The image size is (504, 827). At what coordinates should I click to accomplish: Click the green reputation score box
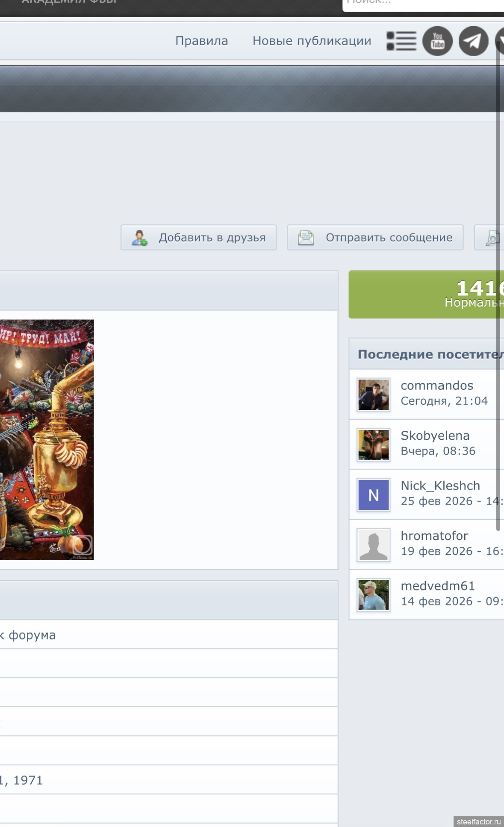(x=426, y=294)
